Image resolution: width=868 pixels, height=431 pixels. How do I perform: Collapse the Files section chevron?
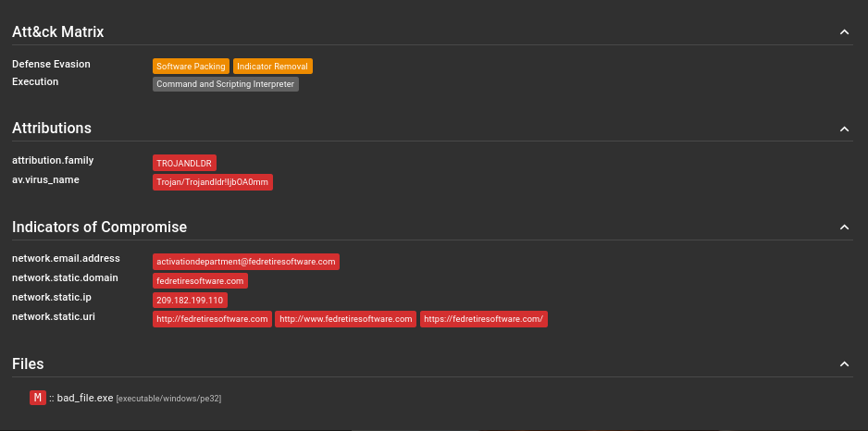(844, 363)
